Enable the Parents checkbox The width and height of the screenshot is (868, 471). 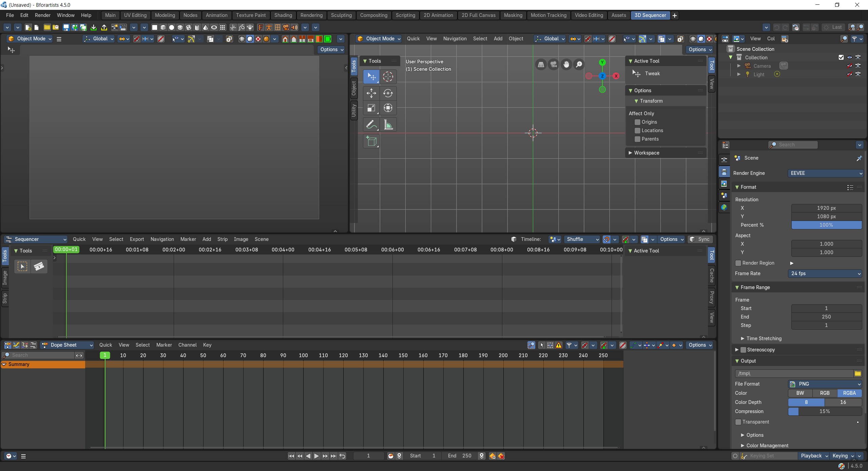pyautogui.click(x=638, y=139)
